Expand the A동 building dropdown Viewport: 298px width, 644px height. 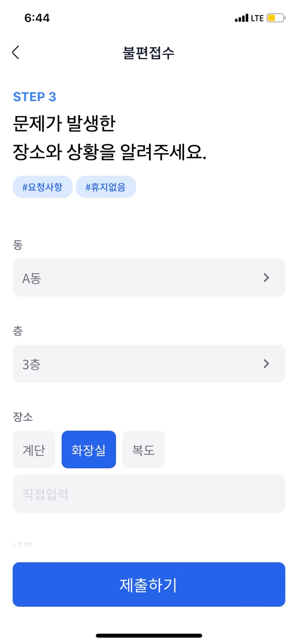(x=149, y=277)
